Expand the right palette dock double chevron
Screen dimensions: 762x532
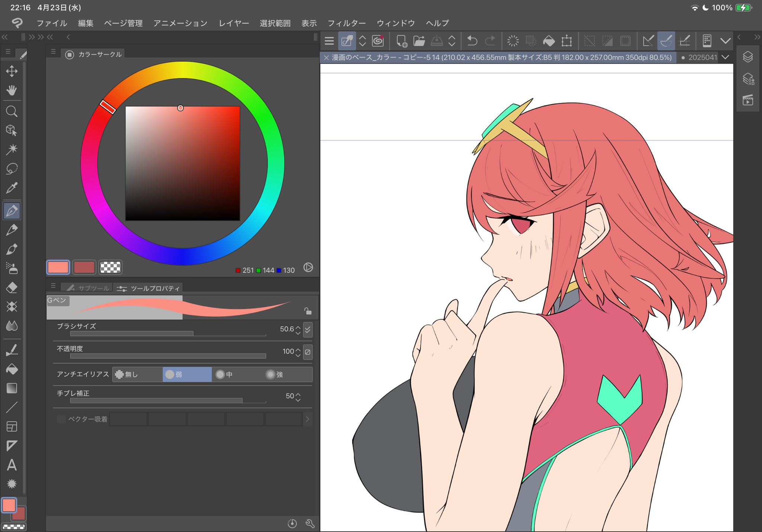tap(757, 37)
